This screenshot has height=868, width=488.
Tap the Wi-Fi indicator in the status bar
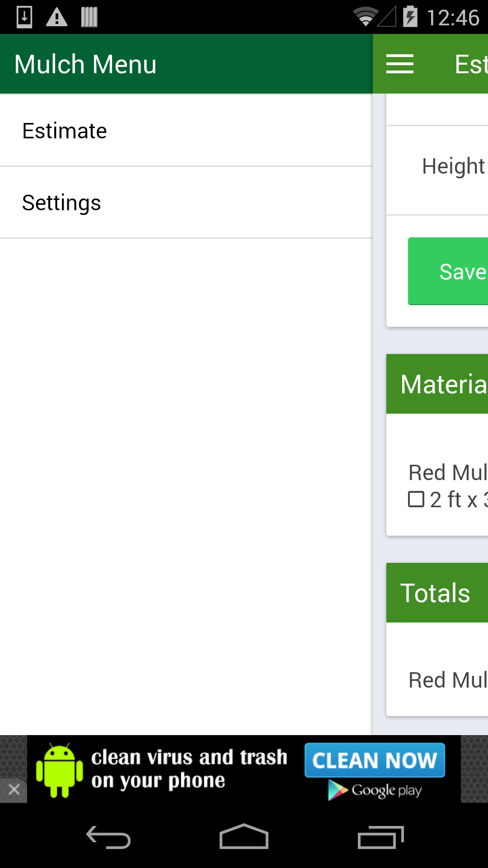coord(364,17)
